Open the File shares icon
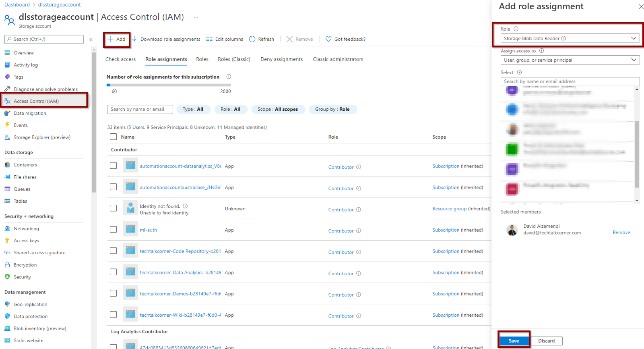This screenshot has width=644, height=349. [x=7, y=177]
